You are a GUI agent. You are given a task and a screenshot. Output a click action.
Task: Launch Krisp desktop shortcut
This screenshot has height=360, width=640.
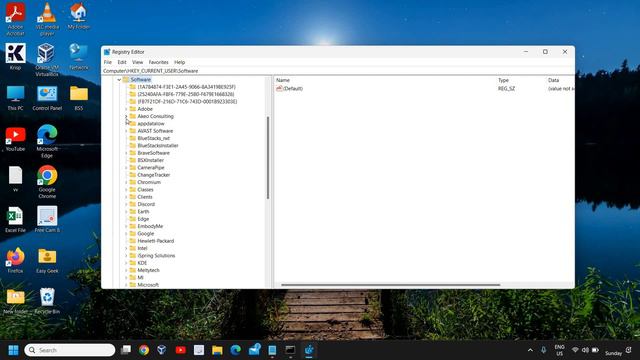coord(16,57)
